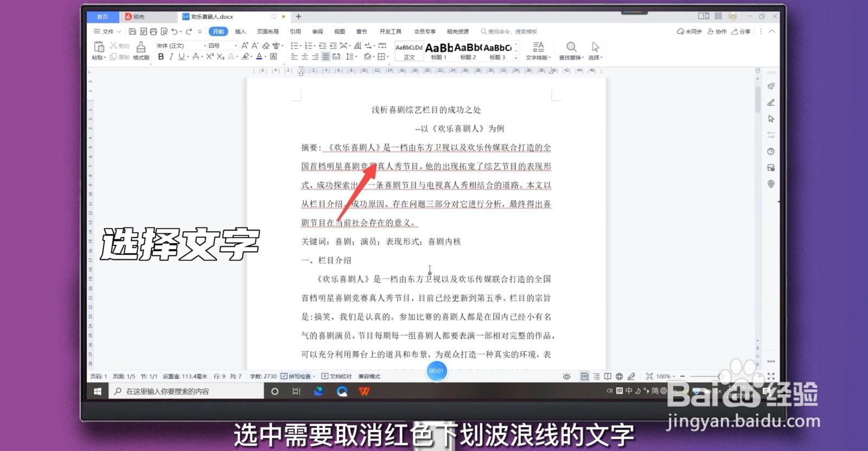Viewport: 868px width, 451px height.
Task: Click the 分享 share button
Action: [x=741, y=31]
